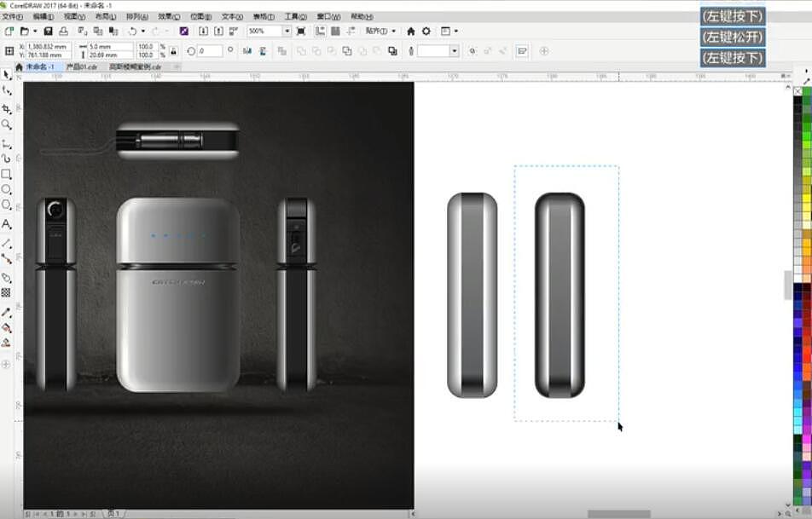This screenshot has width=812, height=519.
Task: Open the 编辑 menu
Action: point(43,16)
